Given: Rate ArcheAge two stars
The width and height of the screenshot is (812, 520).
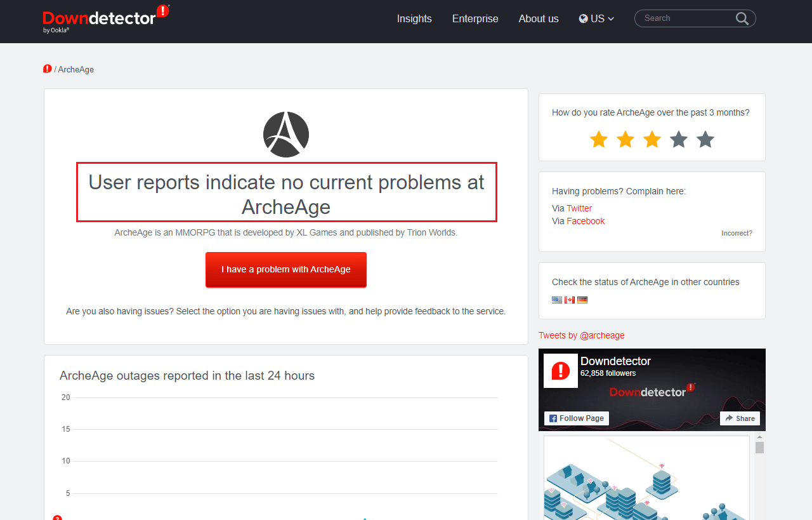Looking at the screenshot, I should click(625, 139).
